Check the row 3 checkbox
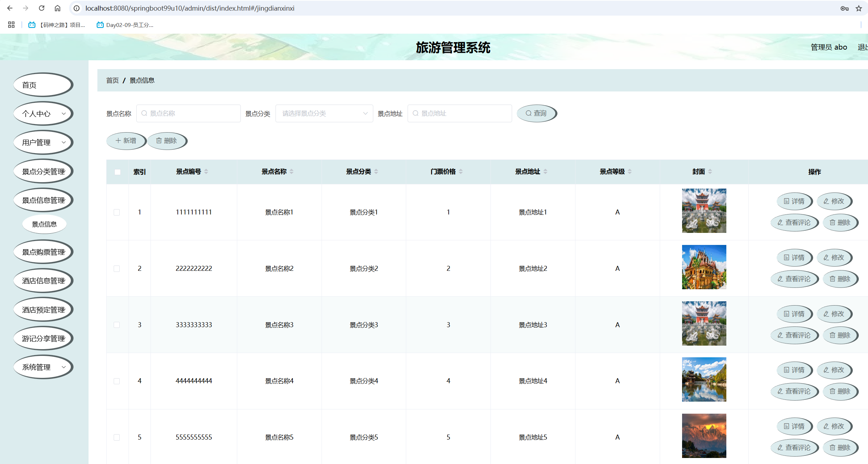This screenshot has height=464, width=868. [x=117, y=325]
